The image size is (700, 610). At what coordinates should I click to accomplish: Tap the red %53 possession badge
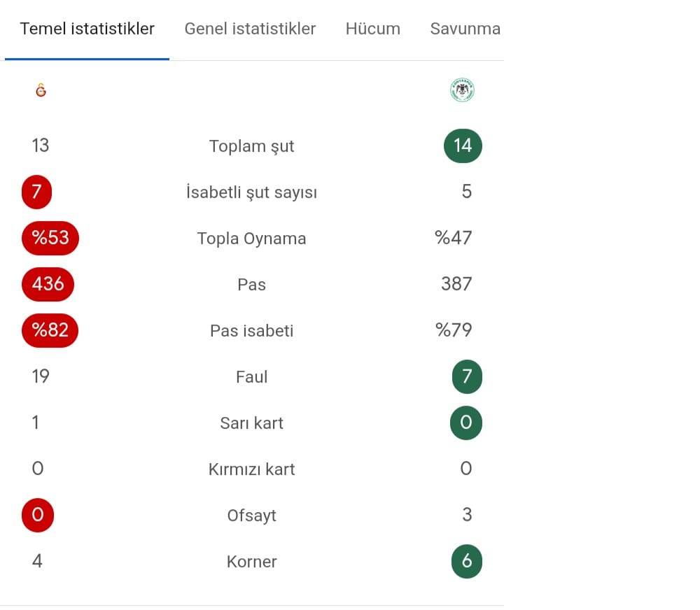50,238
